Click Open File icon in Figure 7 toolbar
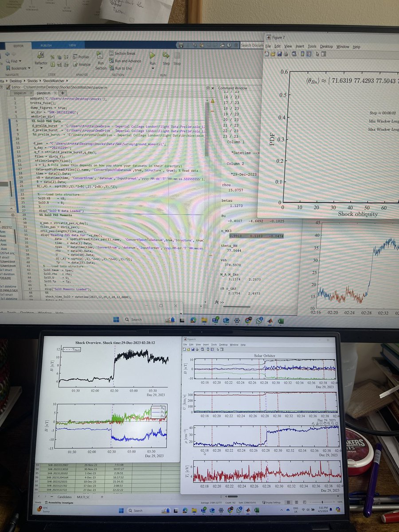This screenshot has height=532, width=399. coord(274,54)
